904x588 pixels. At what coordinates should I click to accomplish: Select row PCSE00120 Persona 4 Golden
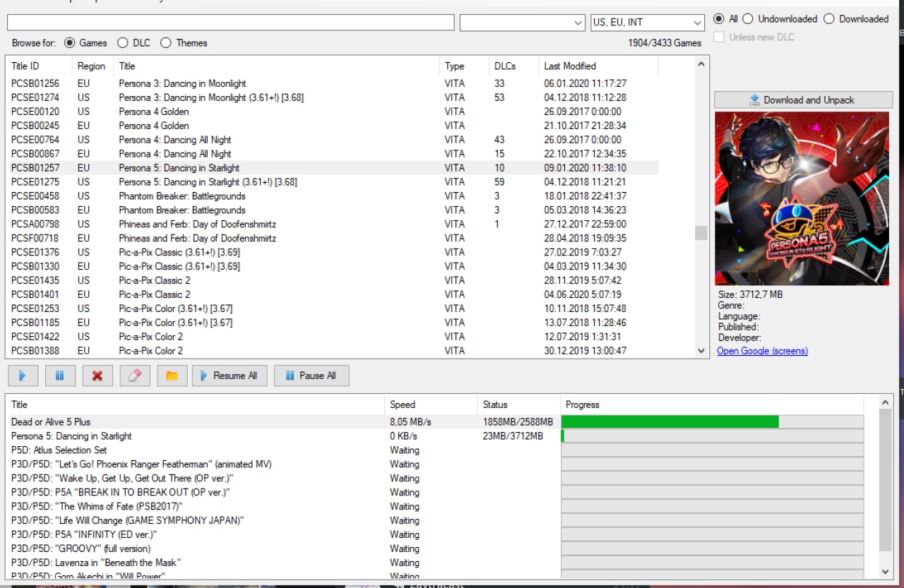332,112
